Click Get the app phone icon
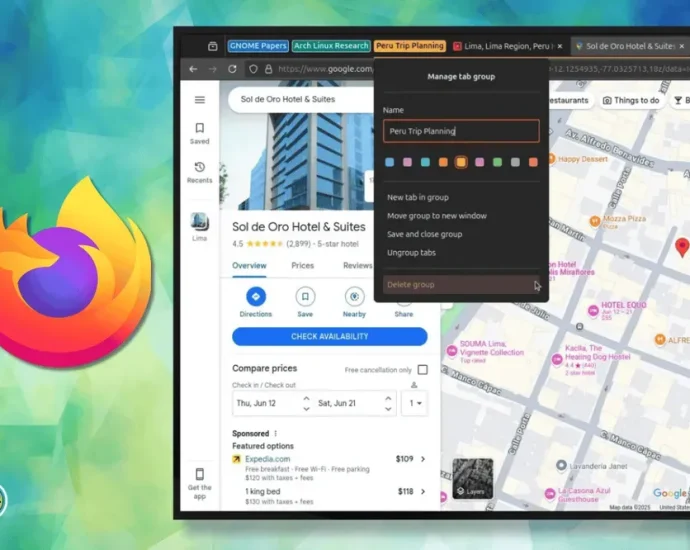The height and width of the screenshot is (550, 690). click(200, 474)
